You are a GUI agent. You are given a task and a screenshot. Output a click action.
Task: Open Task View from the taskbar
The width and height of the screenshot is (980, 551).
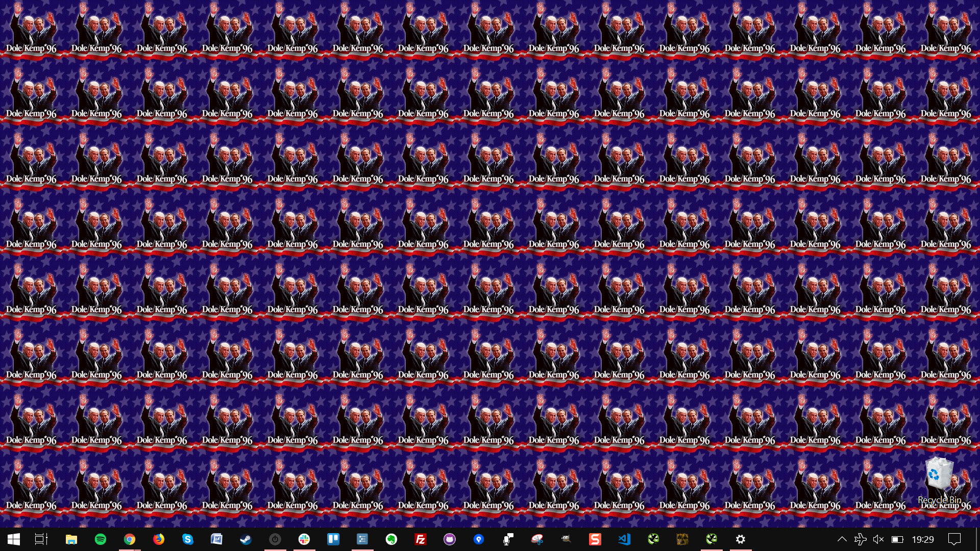tap(41, 539)
